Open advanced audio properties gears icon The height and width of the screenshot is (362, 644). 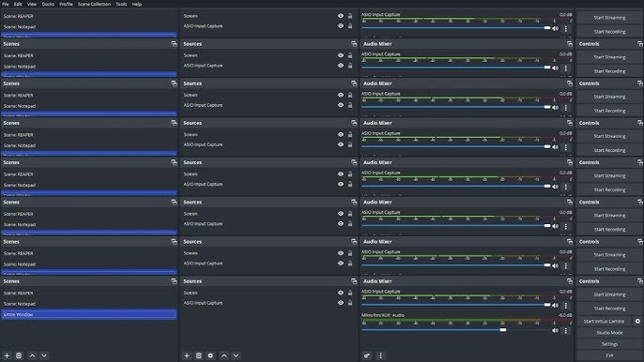point(367,355)
